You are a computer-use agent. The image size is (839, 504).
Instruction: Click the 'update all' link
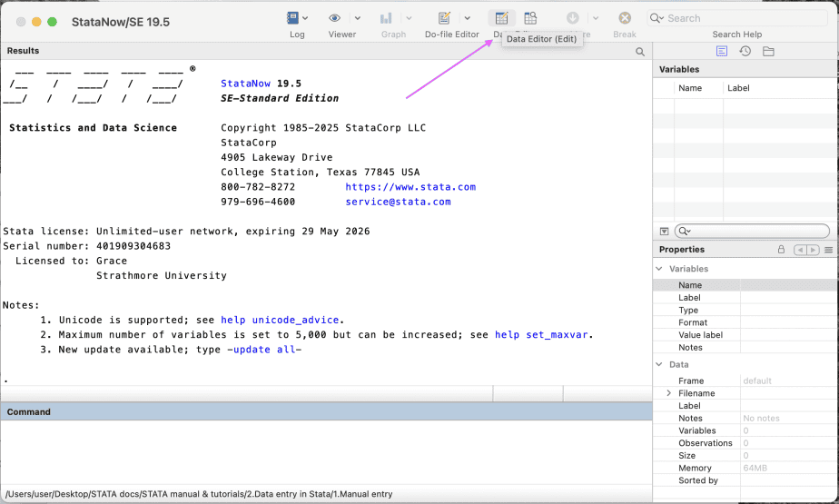click(x=264, y=350)
